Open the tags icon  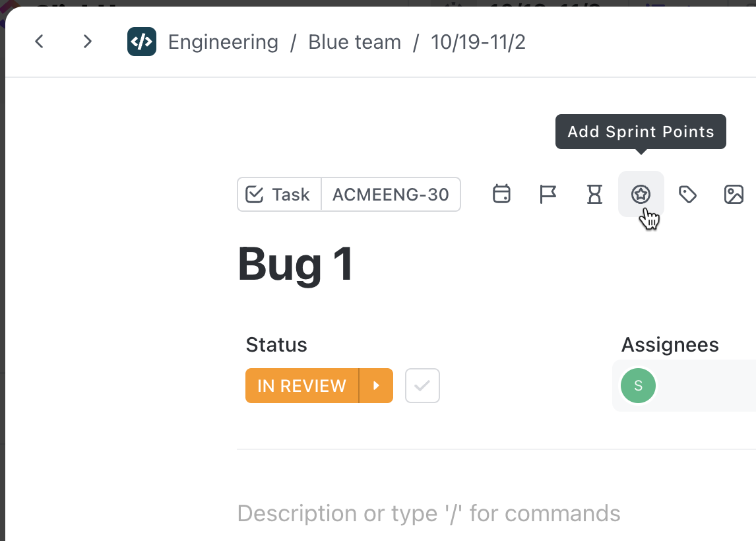coord(688,194)
